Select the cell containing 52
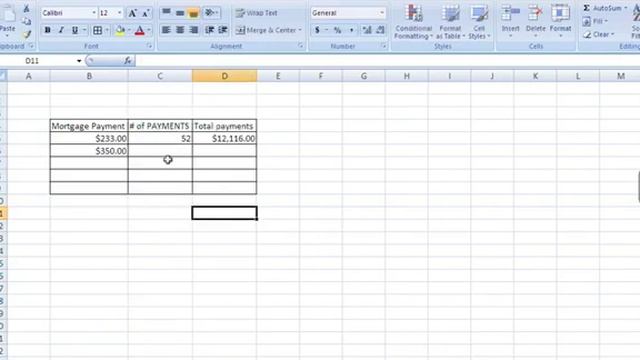 160,138
